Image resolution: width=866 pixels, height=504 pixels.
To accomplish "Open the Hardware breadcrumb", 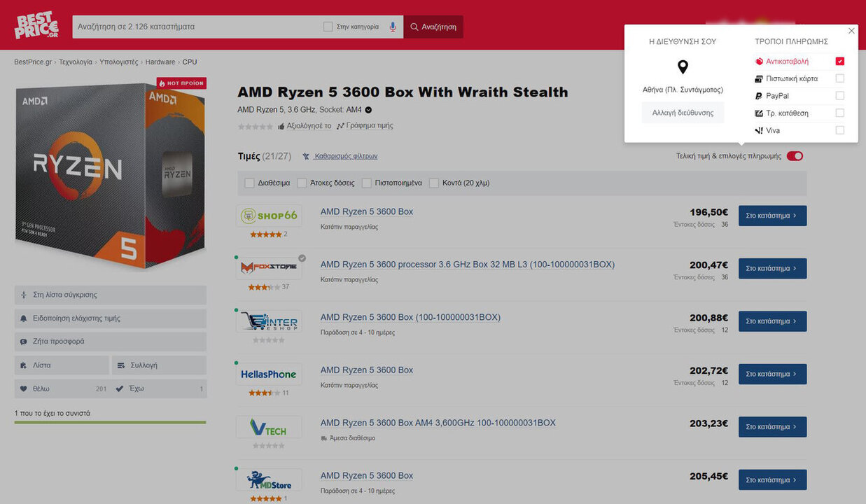I will point(160,62).
